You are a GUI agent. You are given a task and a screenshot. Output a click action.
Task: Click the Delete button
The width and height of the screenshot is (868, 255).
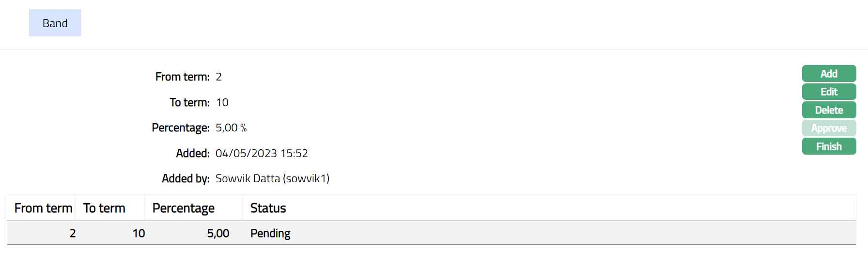[829, 110]
